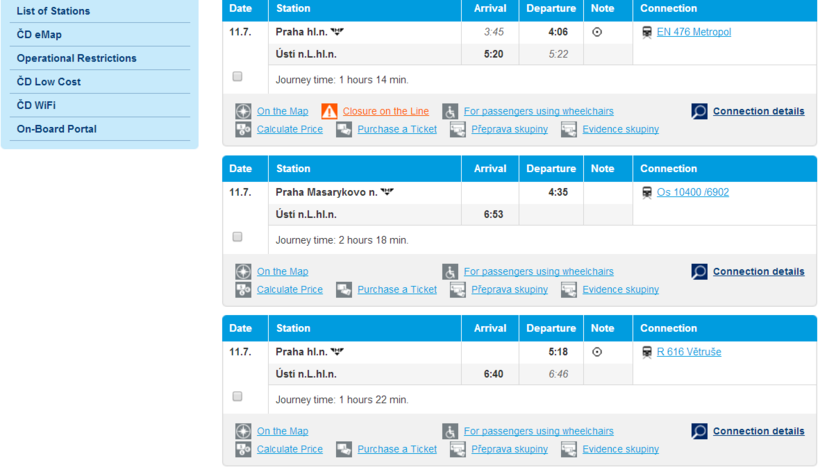Screen dimensions: 820x474
Task: Go to On-Board Portal in the sidebar
Action: click(x=57, y=129)
